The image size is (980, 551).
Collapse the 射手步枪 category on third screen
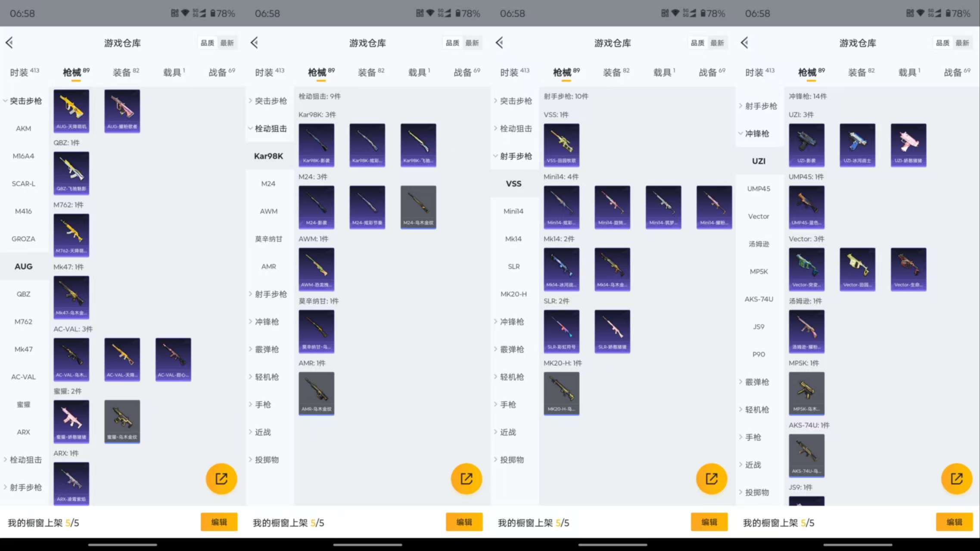pyautogui.click(x=516, y=156)
